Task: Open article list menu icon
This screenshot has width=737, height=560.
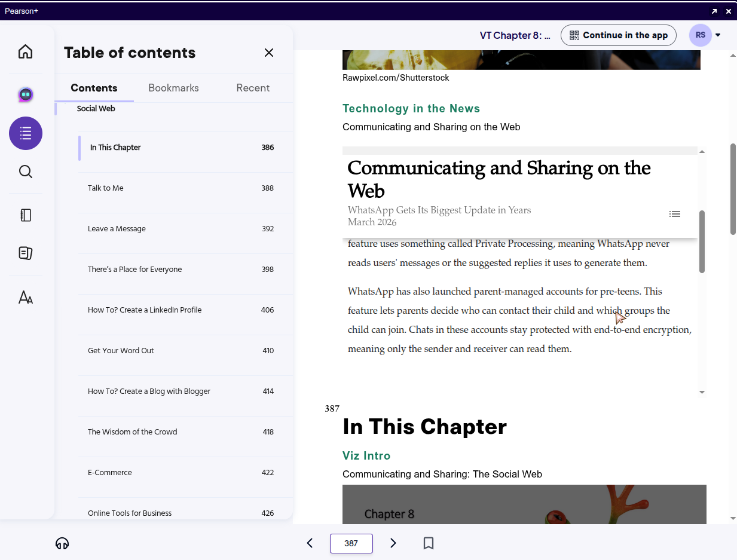Action: (x=674, y=214)
